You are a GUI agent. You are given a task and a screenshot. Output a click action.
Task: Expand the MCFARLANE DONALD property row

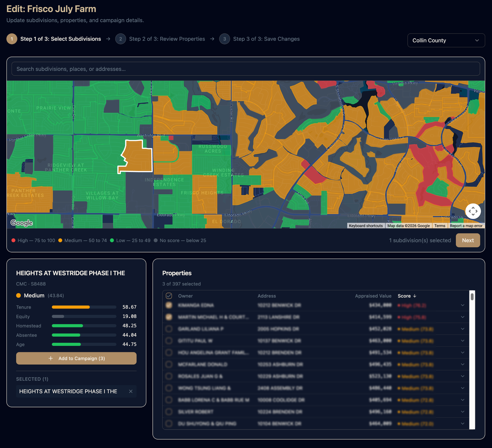pyautogui.click(x=463, y=364)
